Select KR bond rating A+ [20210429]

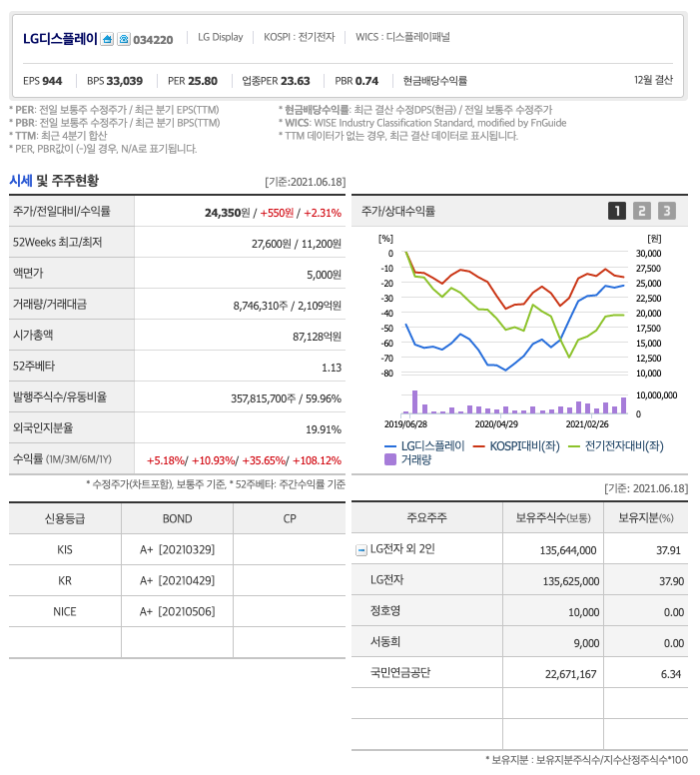click(177, 581)
